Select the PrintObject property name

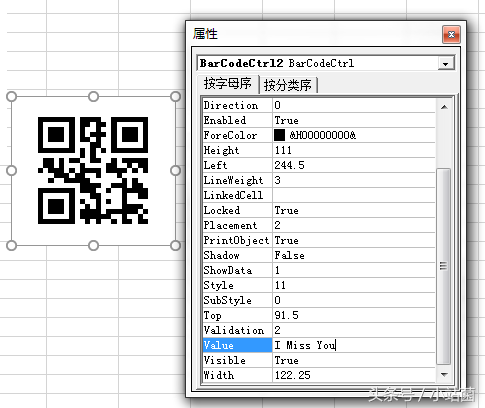click(237, 240)
